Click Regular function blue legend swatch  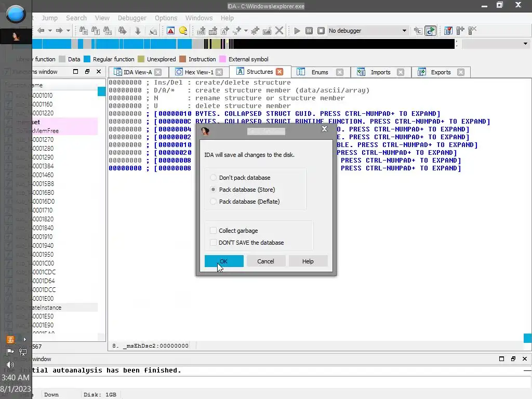pos(87,59)
